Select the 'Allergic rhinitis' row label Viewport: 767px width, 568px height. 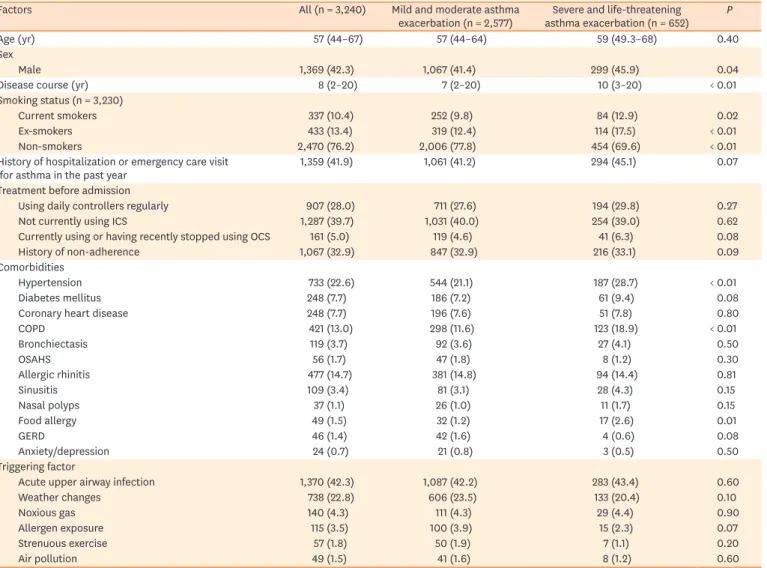pyautogui.click(x=54, y=375)
